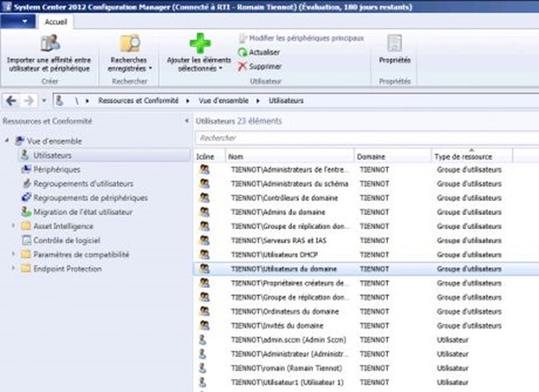The image size is (539, 392).
Task: Go forward with the right arrow
Action: (x=29, y=100)
